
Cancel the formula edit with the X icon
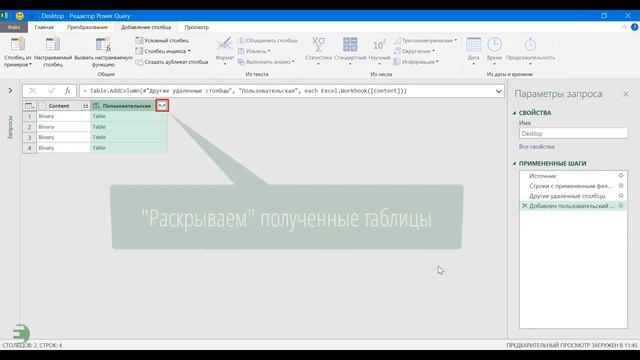tap(32, 91)
